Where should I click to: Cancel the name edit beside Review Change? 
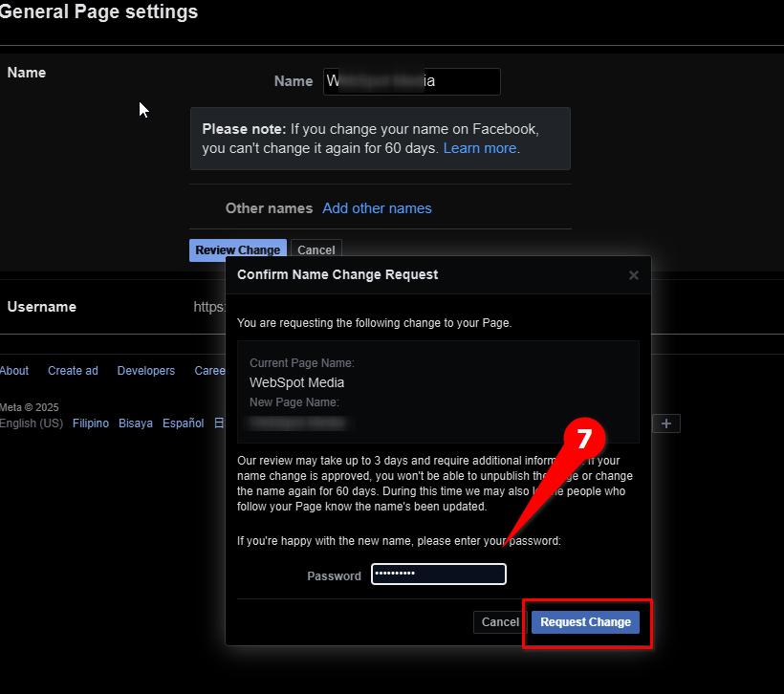pos(316,250)
